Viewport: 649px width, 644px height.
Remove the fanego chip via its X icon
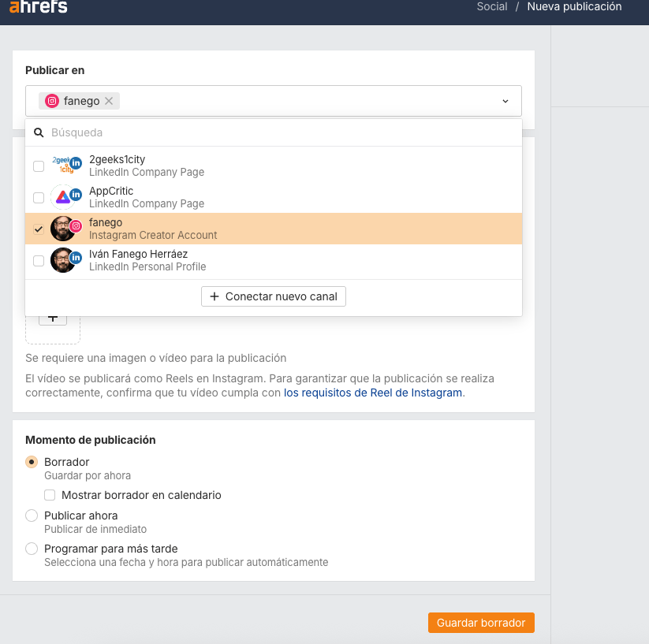tap(109, 101)
